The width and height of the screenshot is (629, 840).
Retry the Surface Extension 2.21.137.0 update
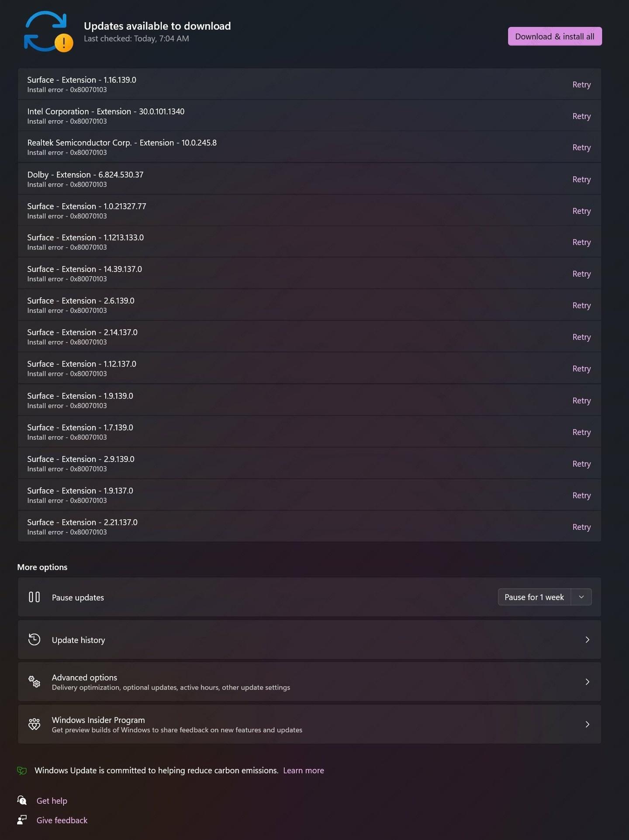coord(581,527)
